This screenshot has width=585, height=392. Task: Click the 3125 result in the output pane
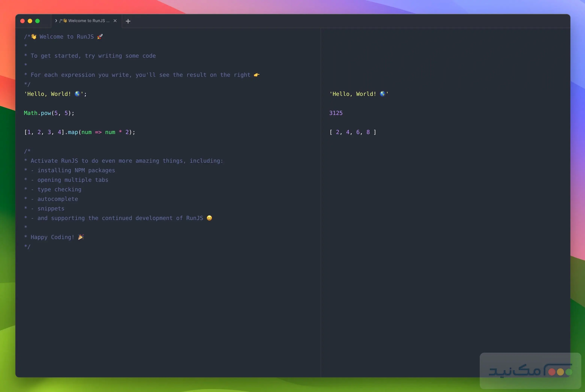point(336,113)
